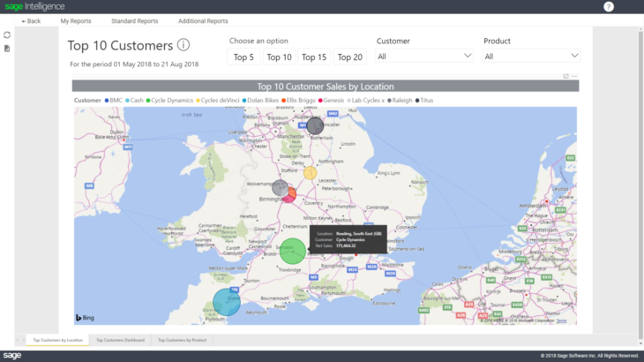Select the Top 5 option
The width and height of the screenshot is (644, 362).
click(x=243, y=57)
